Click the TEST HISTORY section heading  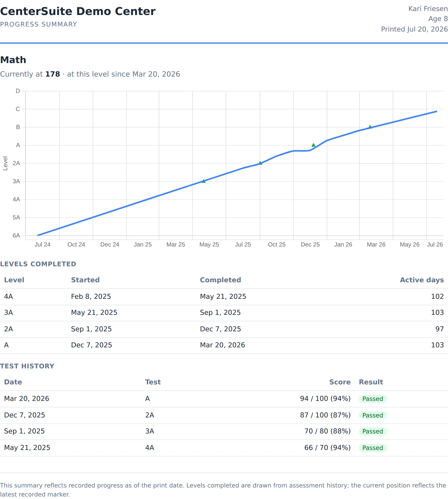pos(27,366)
